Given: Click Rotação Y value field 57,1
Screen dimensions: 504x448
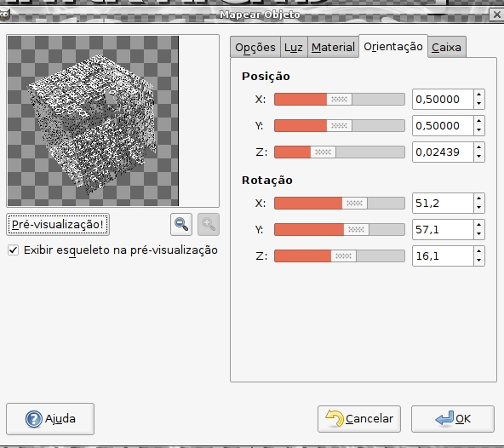Looking at the screenshot, I should pyautogui.click(x=443, y=230).
